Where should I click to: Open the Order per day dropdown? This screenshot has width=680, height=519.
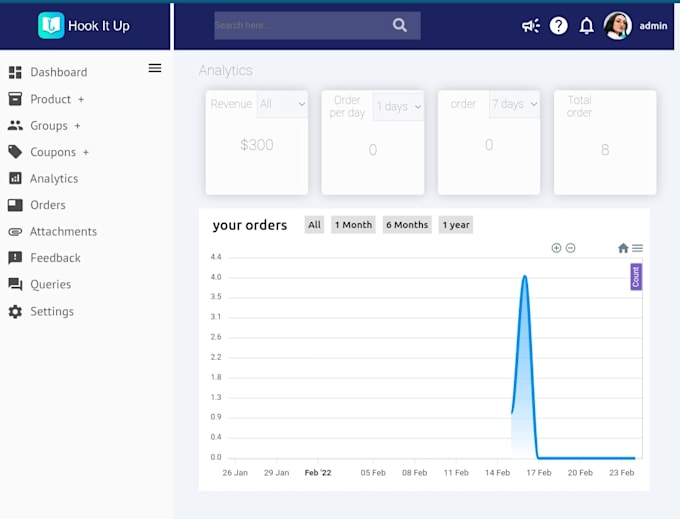[398, 106]
